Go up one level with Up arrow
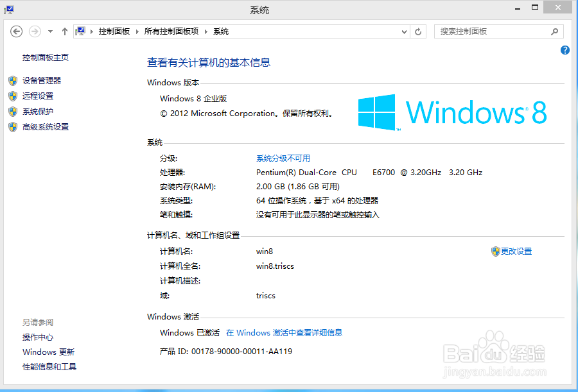 click(65, 31)
